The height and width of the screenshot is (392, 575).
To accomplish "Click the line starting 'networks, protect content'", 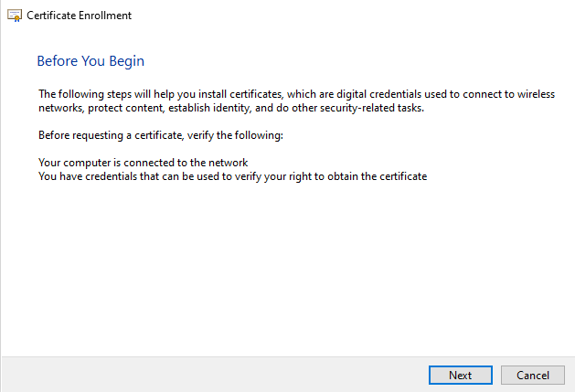I will coord(231,108).
